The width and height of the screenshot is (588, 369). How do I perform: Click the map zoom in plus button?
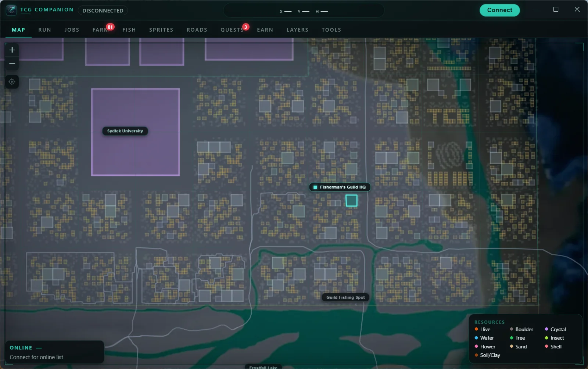tap(12, 50)
